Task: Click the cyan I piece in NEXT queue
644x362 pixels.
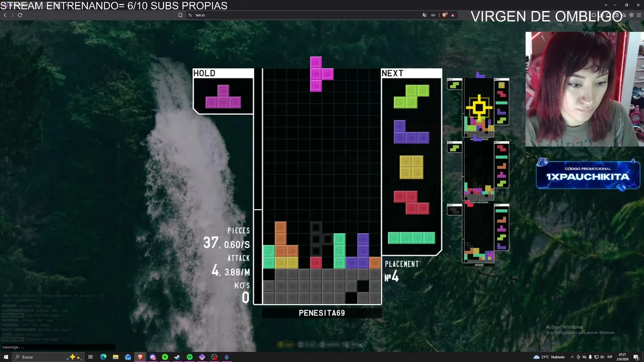Action: (x=412, y=238)
